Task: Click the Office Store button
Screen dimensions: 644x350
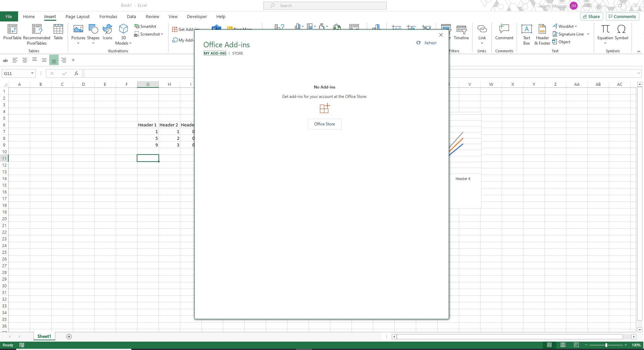Action: tap(325, 124)
